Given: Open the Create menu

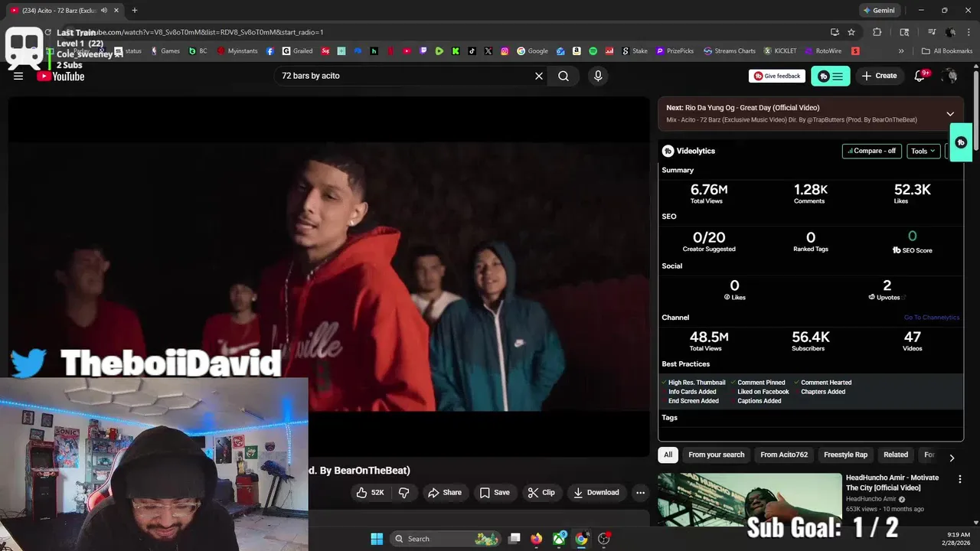Looking at the screenshot, I should coord(879,76).
